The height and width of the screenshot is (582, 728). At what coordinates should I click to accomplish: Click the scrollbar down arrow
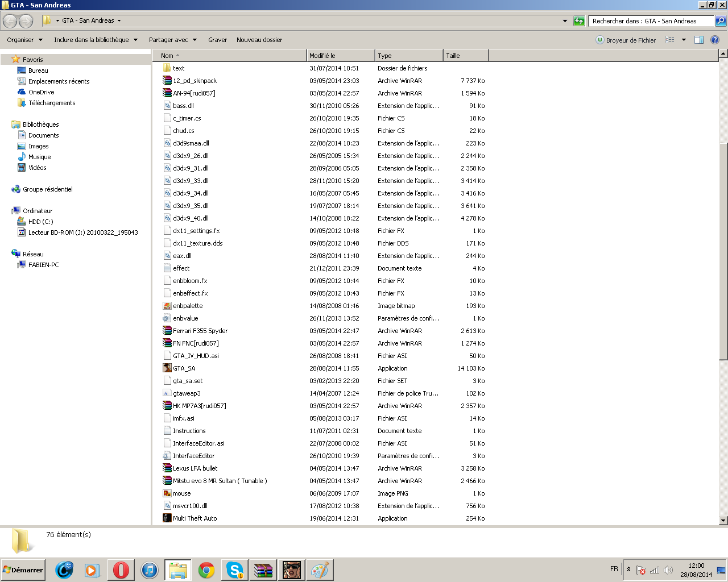pyautogui.click(x=723, y=520)
